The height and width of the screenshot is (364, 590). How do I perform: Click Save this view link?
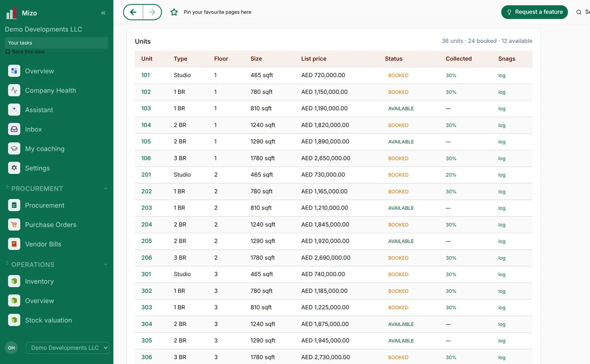25,52
